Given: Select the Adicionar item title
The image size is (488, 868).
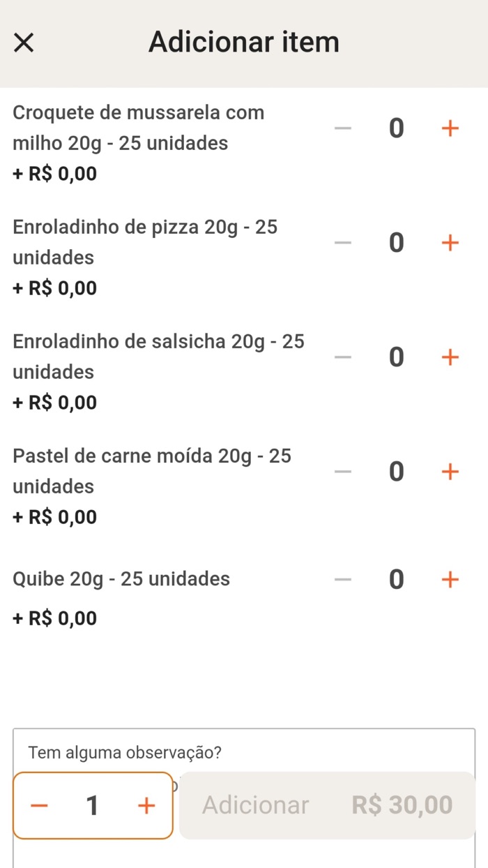Looking at the screenshot, I should click(x=243, y=42).
